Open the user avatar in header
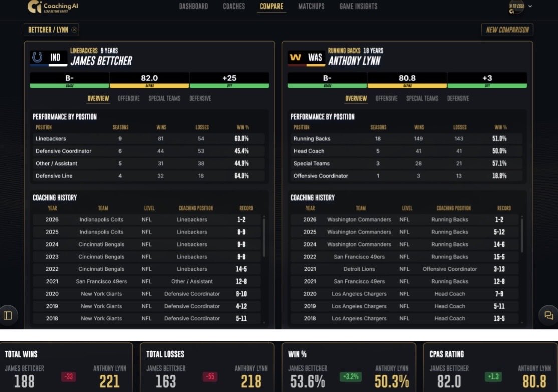 [516, 7]
